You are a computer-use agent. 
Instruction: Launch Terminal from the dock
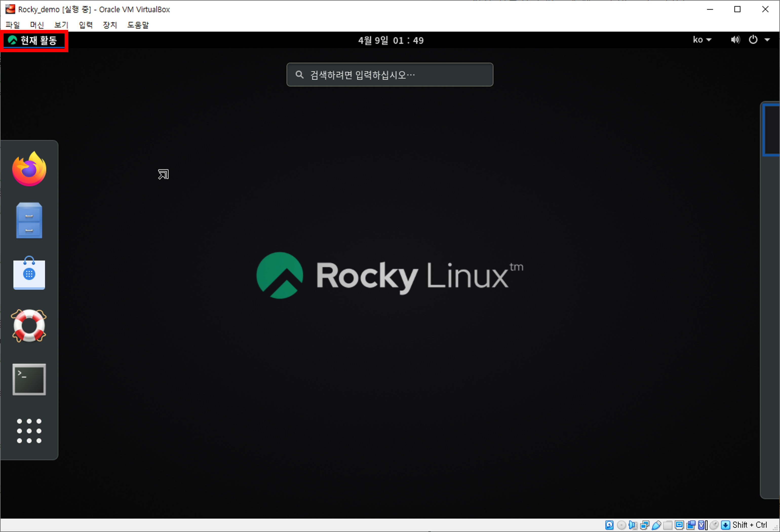coord(29,379)
